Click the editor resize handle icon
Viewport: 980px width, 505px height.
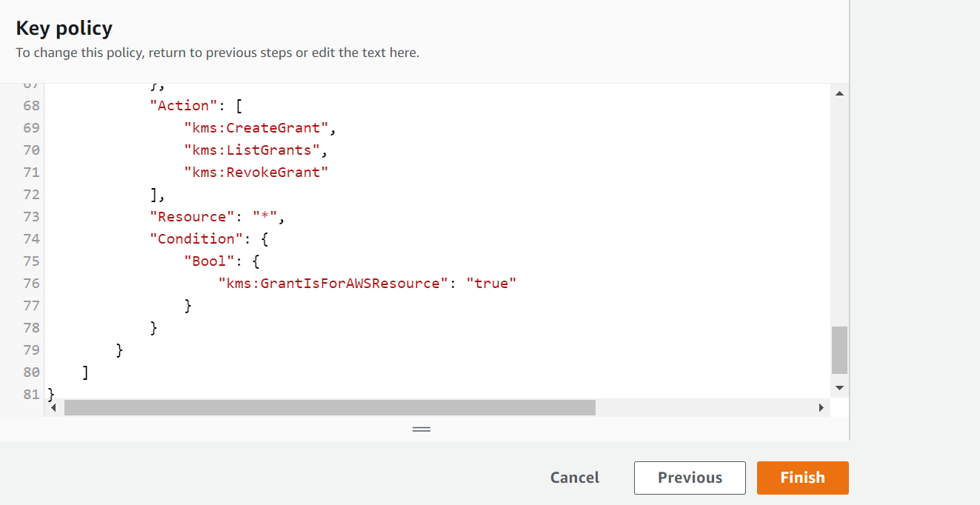421,429
